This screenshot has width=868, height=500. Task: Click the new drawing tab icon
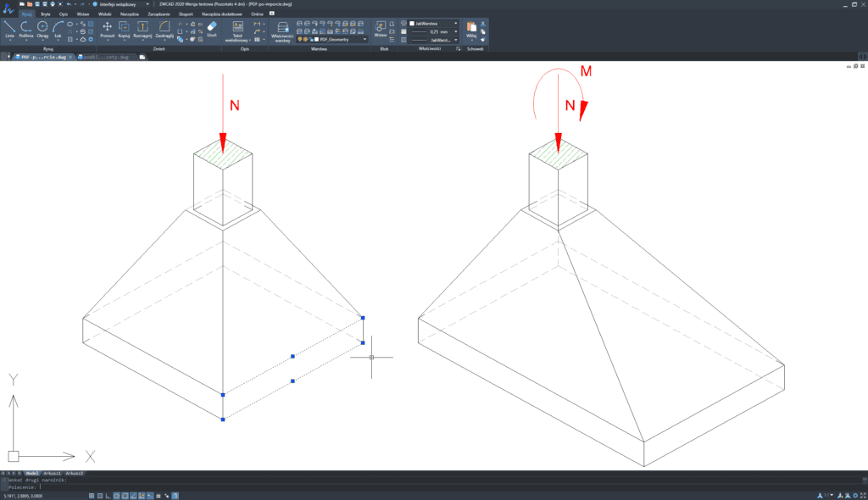(142, 57)
